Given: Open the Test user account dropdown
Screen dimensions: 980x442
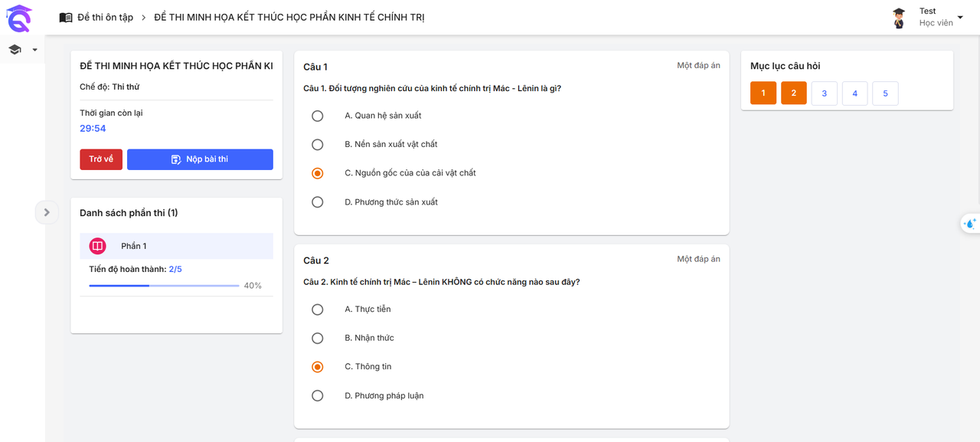Looking at the screenshot, I should [960, 18].
